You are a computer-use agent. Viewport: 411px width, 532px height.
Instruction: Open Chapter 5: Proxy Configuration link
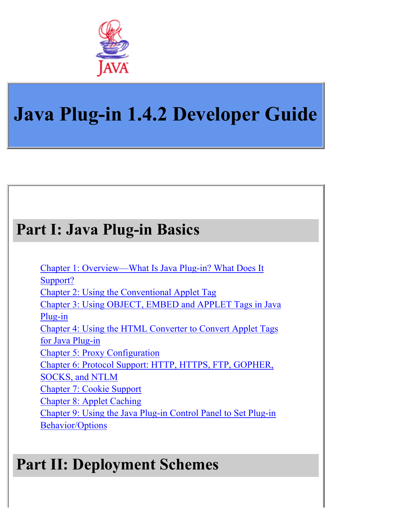pyautogui.click(x=100, y=353)
